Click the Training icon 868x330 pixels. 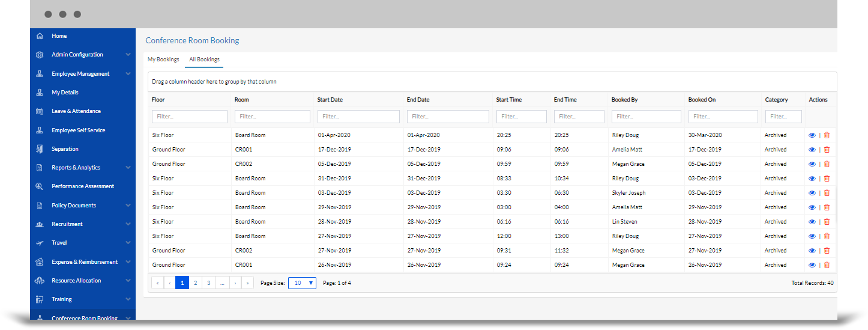click(40, 299)
